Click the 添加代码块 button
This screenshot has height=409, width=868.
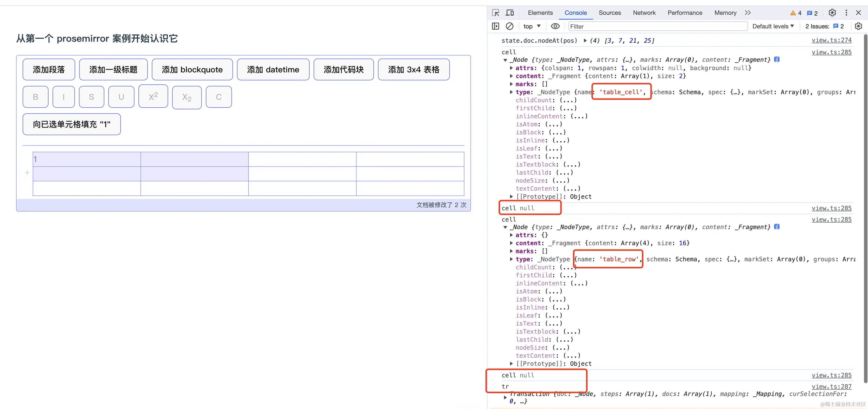(x=343, y=69)
